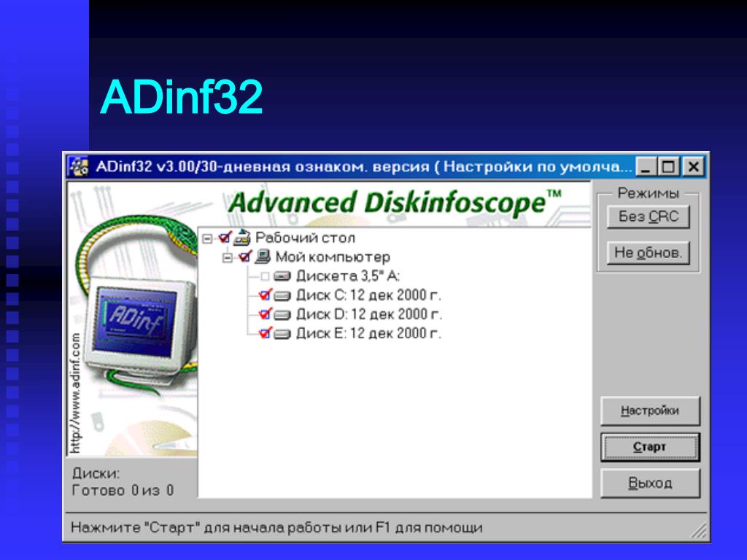This screenshot has width=747, height=560.
Task: Click the drive icon for Диск D:
Action: click(282, 315)
